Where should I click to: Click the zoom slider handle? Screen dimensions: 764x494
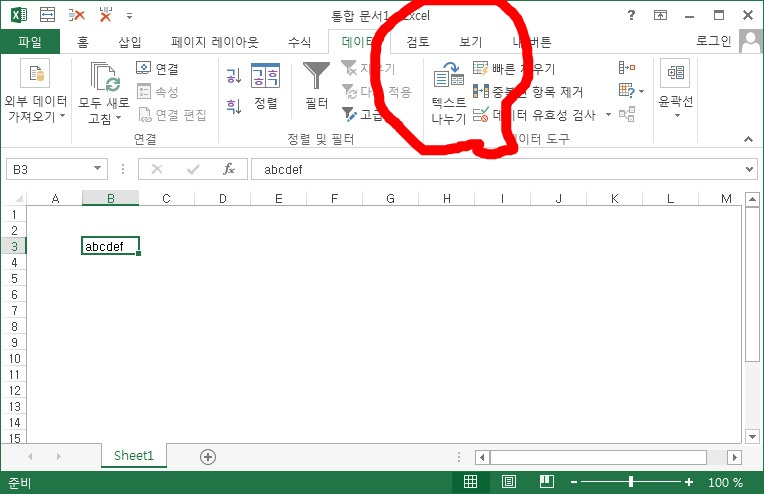[x=630, y=482]
